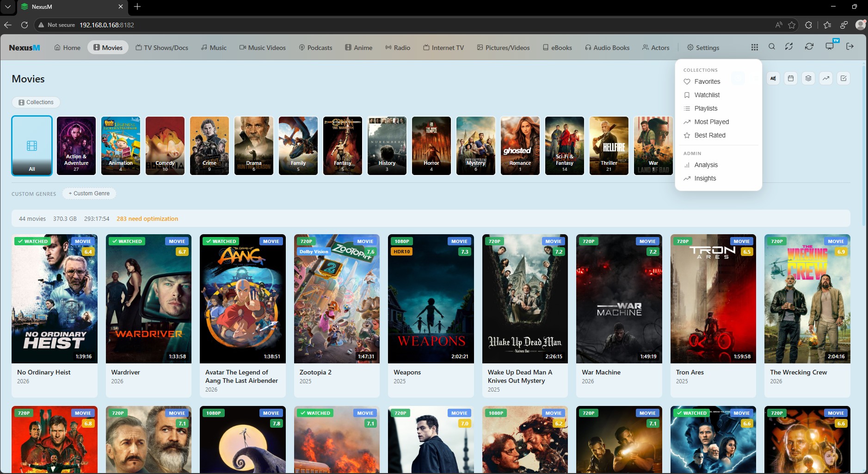Click the search magnifier icon
This screenshot has height=474, width=868.
coord(772,47)
